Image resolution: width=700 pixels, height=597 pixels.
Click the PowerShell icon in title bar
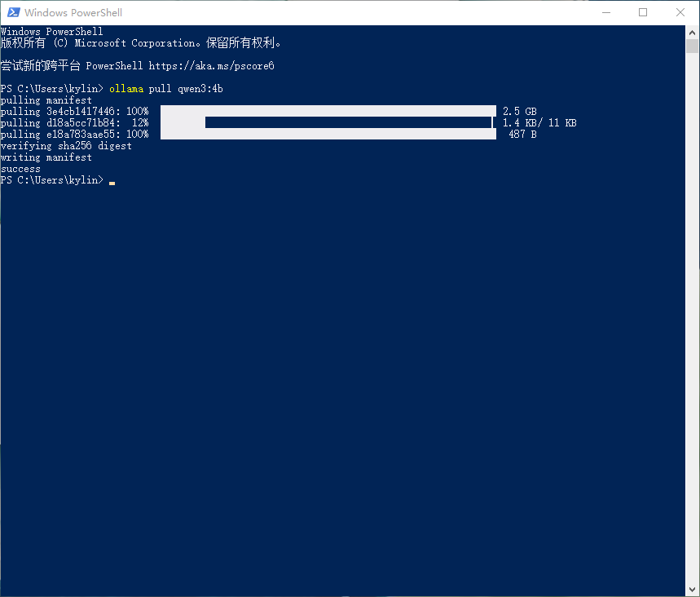pos(13,12)
